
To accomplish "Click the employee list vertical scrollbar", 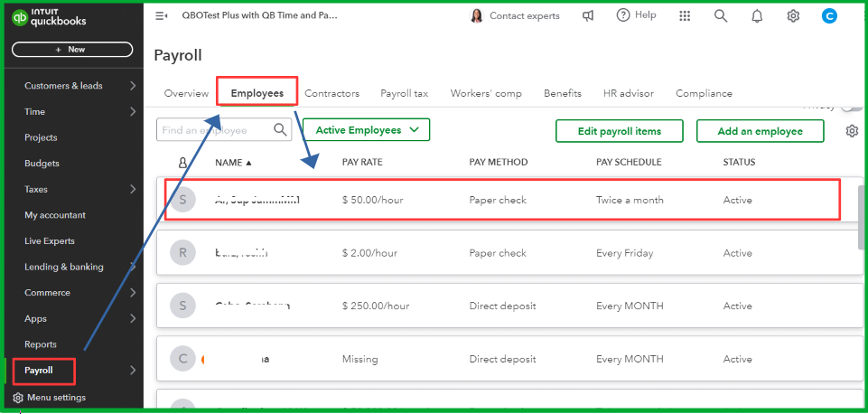I will 862,217.
